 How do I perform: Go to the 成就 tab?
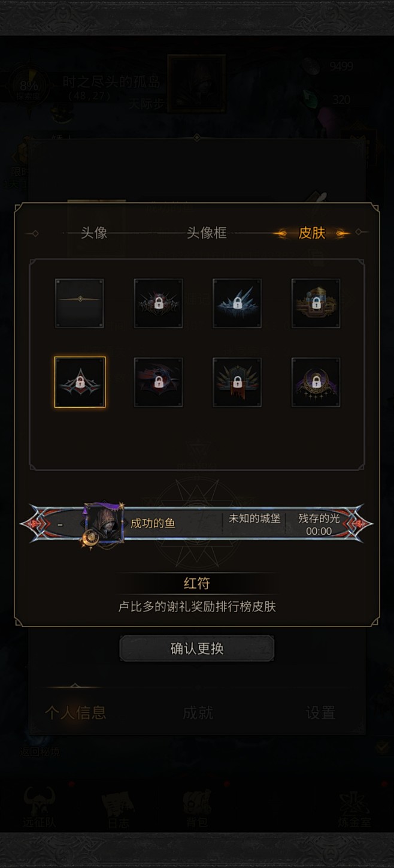[198, 712]
